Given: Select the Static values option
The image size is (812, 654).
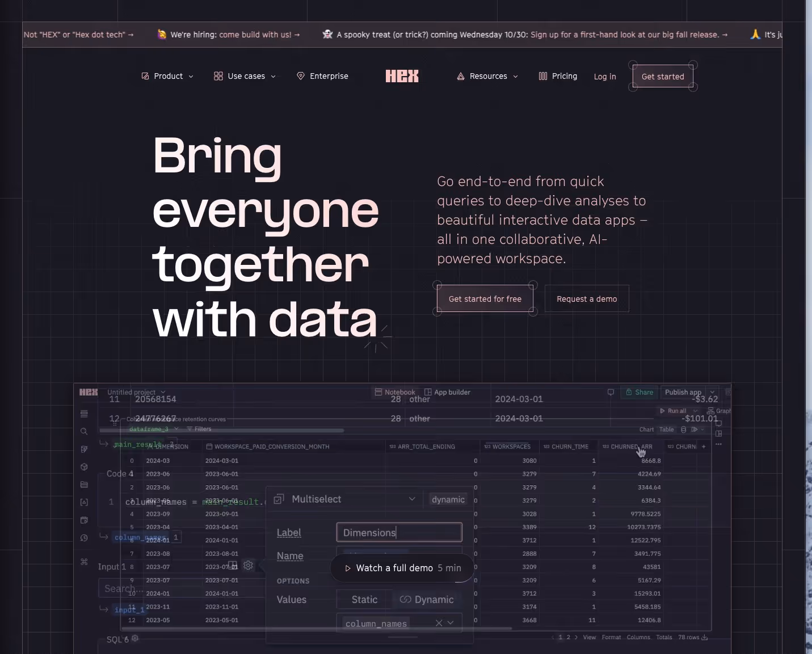Looking at the screenshot, I should [364, 600].
